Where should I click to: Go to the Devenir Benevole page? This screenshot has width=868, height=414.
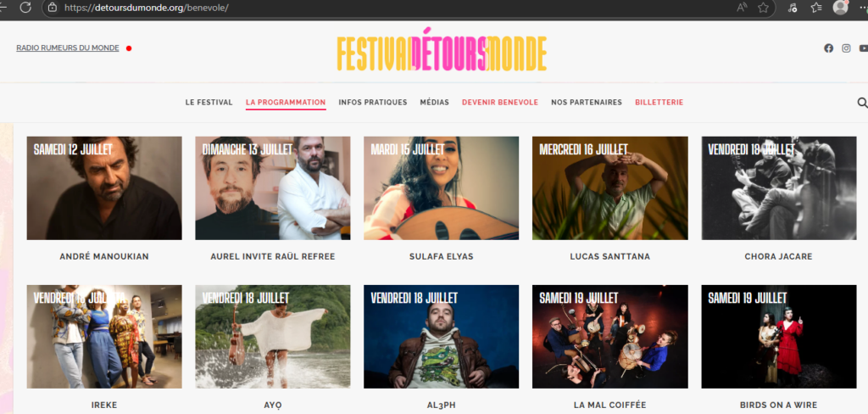tap(500, 103)
